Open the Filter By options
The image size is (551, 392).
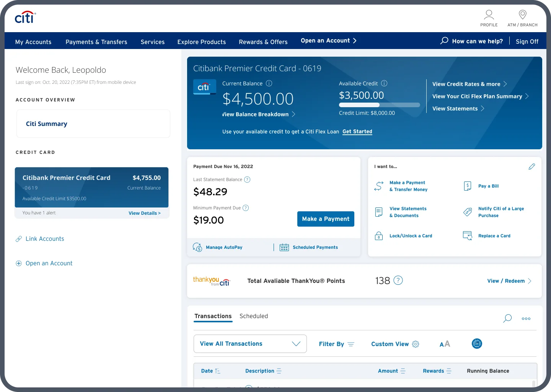pos(337,344)
